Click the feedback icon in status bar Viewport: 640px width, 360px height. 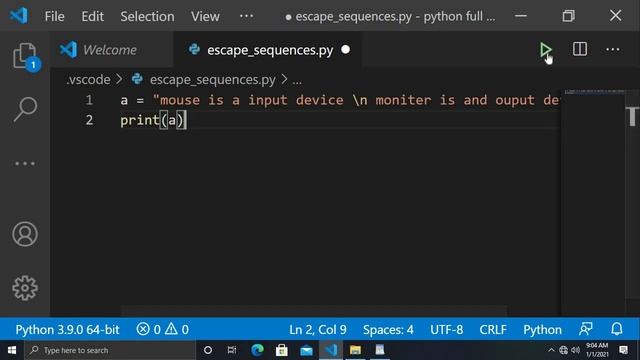pos(586,329)
